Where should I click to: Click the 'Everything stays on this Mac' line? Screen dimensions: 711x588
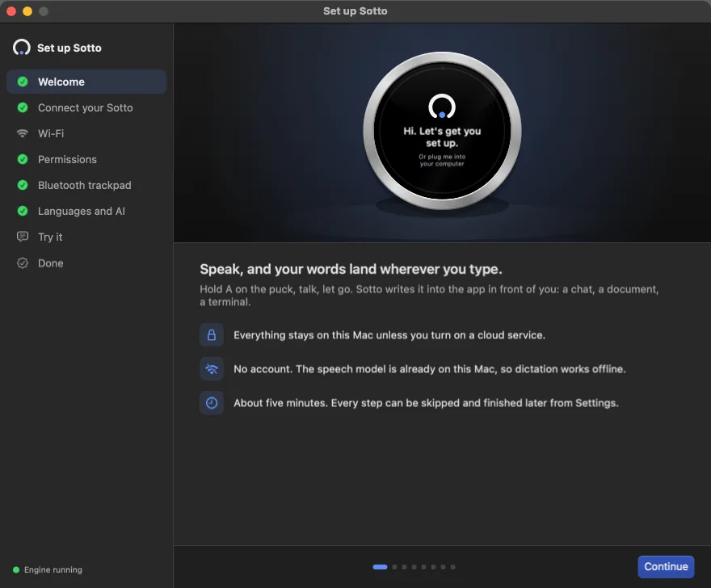click(389, 335)
